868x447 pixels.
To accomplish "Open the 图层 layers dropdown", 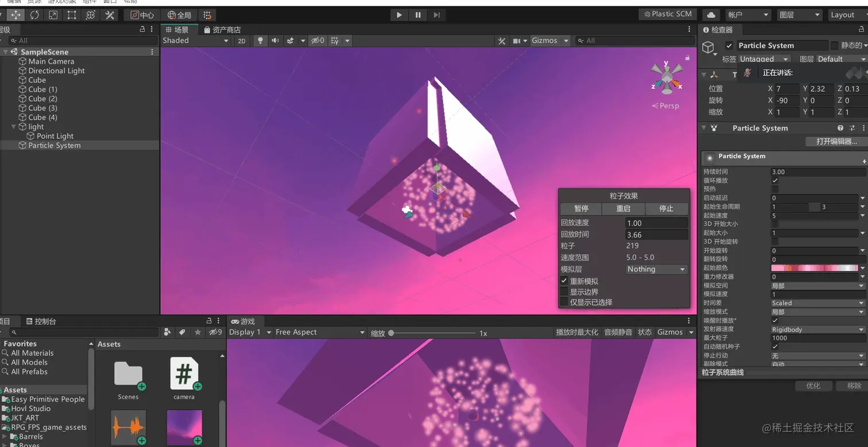I will [x=800, y=15].
